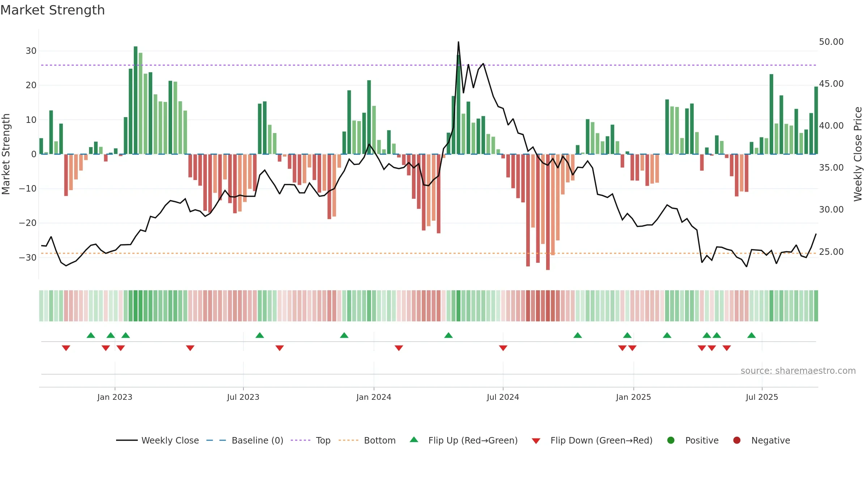868x488 pixels.
Task: Click the peak of the black Weekly Close line
Action: (458, 42)
